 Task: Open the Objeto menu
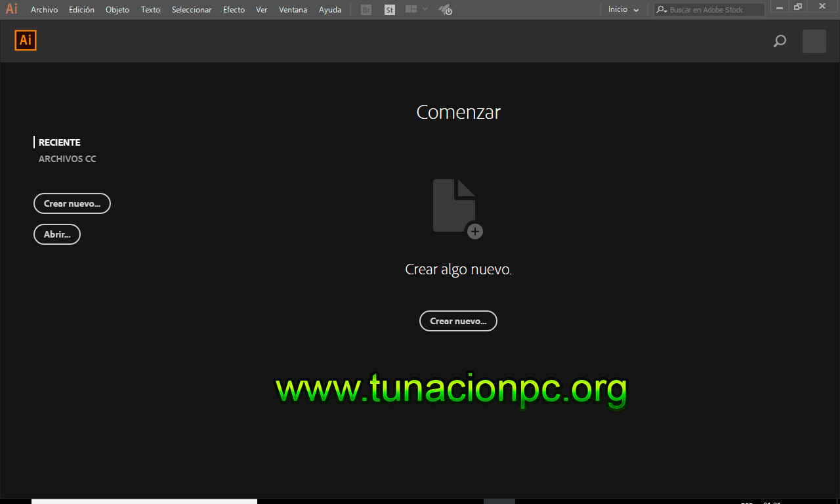point(117,10)
